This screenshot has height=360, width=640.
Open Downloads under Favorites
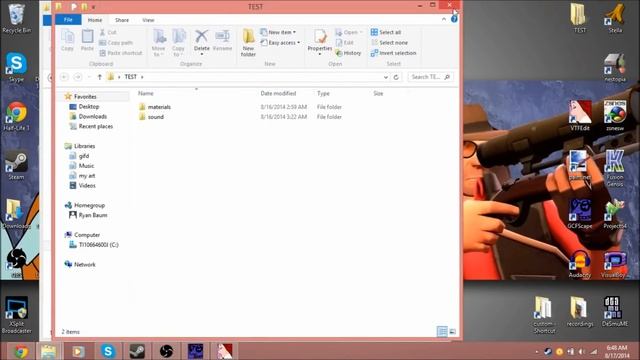pyautogui.click(x=88, y=116)
